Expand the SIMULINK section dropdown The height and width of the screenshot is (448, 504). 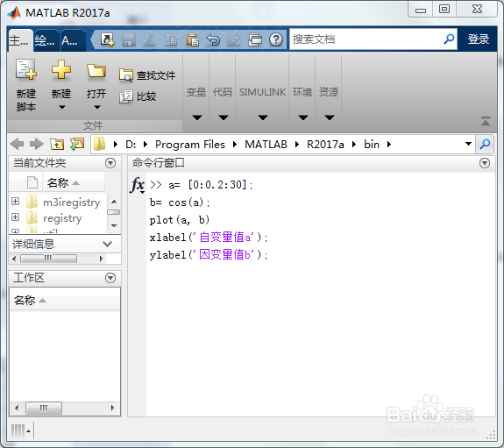tap(263, 117)
